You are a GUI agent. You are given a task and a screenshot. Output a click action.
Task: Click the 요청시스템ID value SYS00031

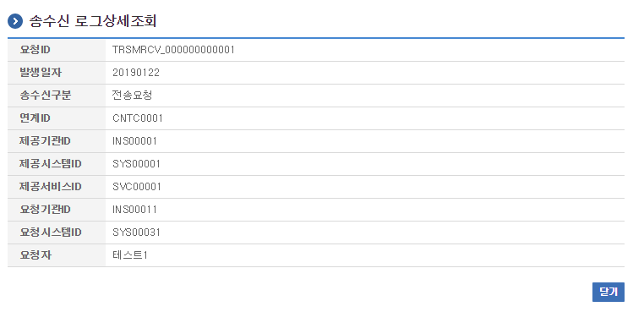[x=136, y=233]
